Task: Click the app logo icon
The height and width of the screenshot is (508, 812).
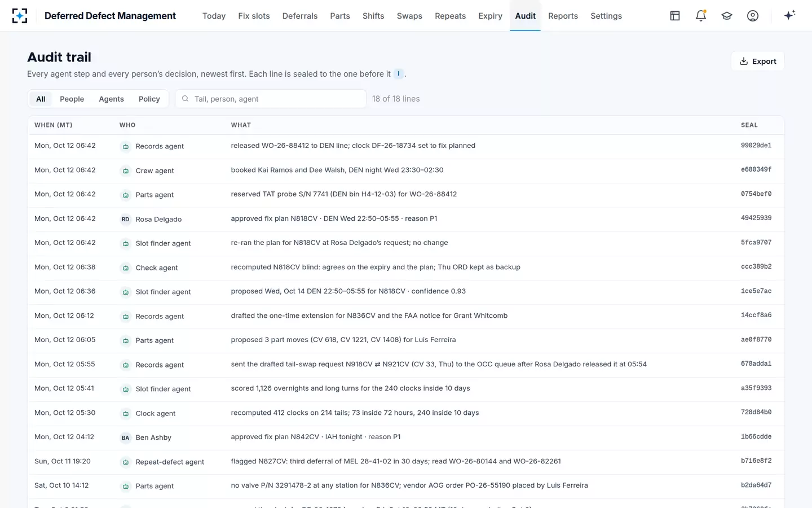Action: [x=20, y=16]
